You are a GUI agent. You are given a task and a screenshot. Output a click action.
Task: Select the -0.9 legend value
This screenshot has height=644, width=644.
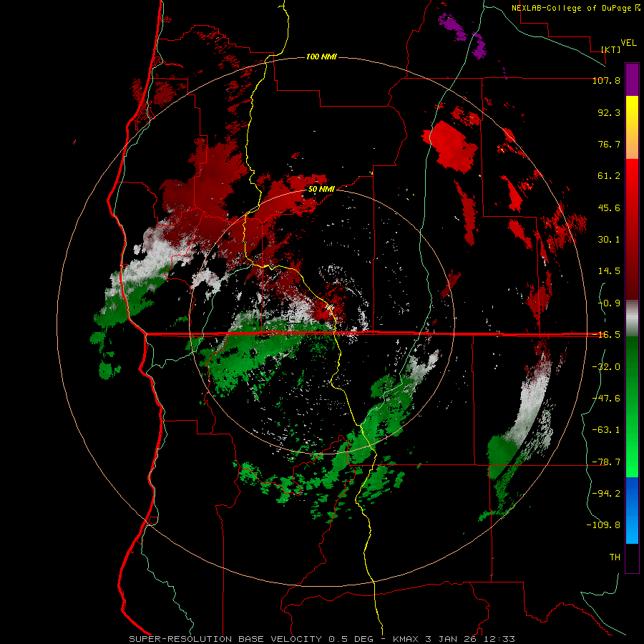coord(609,303)
